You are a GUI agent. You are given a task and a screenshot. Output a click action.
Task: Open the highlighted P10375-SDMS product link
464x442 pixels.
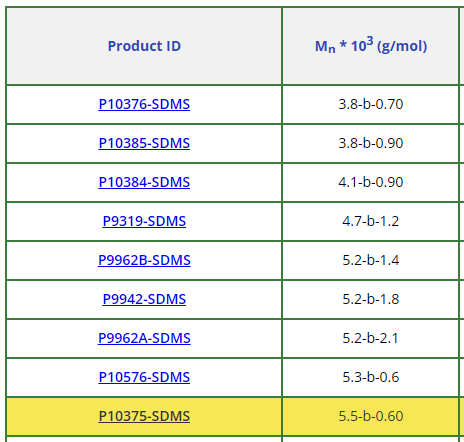(144, 416)
